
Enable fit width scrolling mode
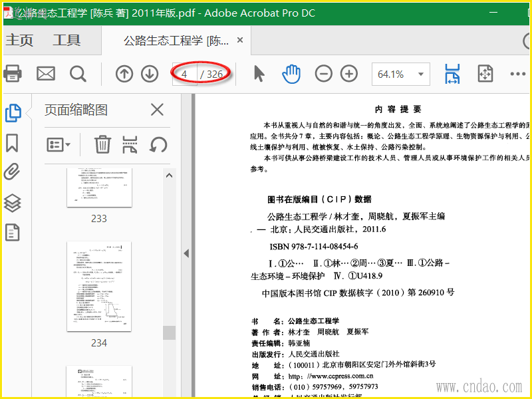[452, 74]
